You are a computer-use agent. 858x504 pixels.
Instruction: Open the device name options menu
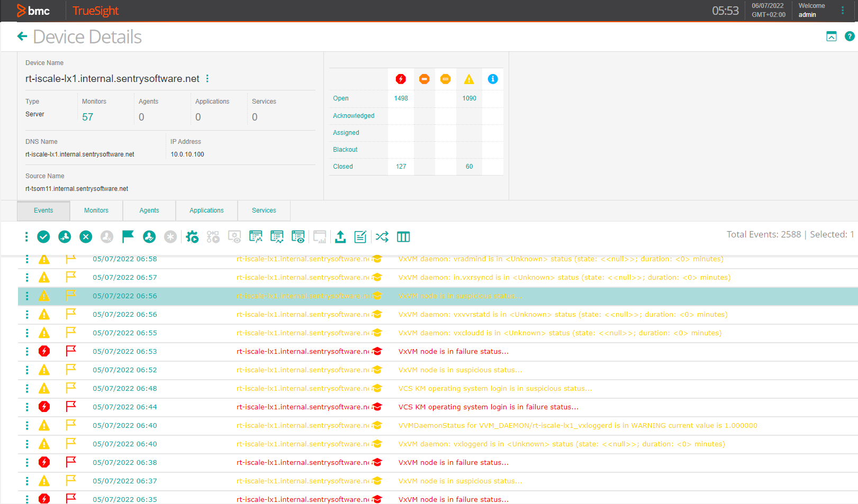207,78
